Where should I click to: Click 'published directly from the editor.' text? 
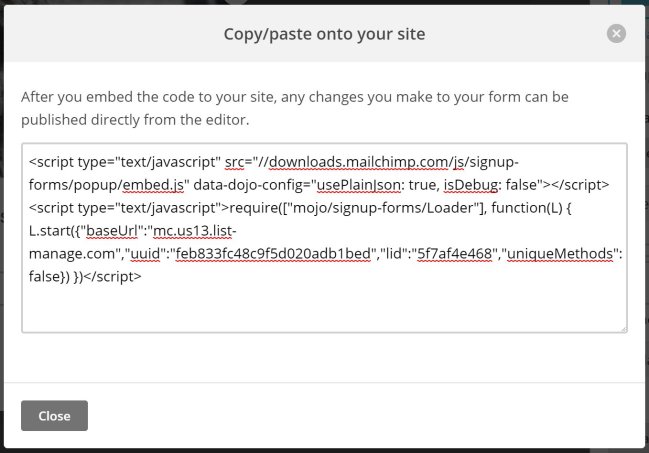click(135, 120)
